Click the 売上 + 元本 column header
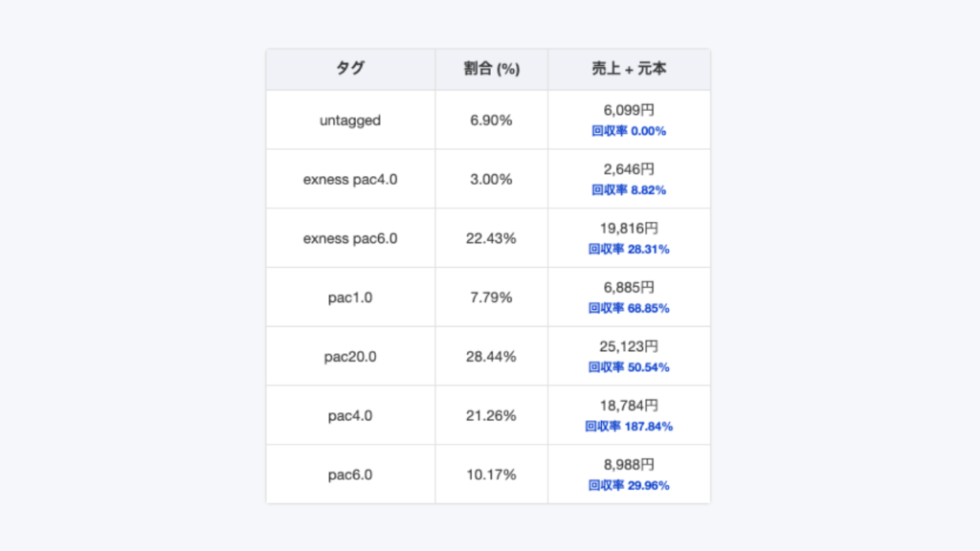The width and height of the screenshot is (980, 551). tap(629, 70)
